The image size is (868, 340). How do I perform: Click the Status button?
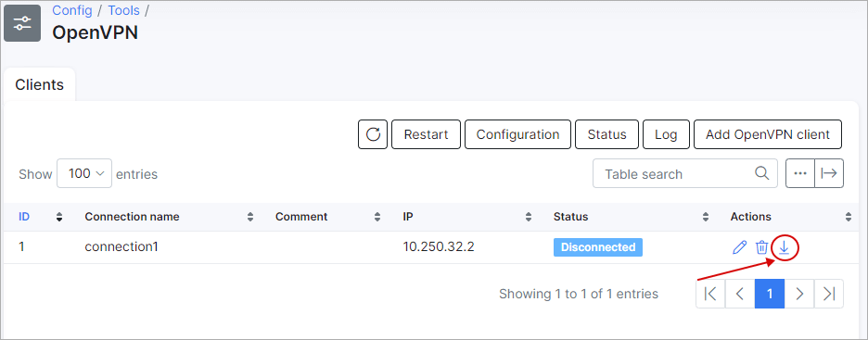tap(606, 134)
